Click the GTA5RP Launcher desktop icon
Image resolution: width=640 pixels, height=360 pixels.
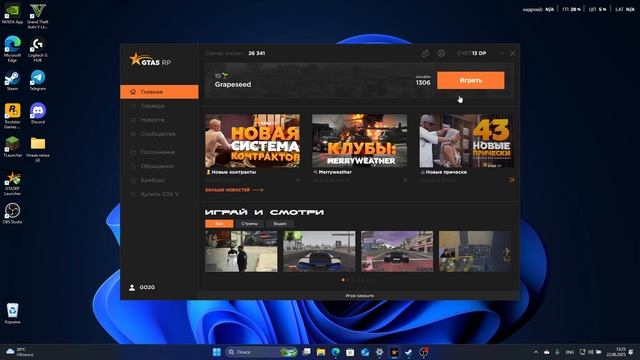[x=12, y=183]
